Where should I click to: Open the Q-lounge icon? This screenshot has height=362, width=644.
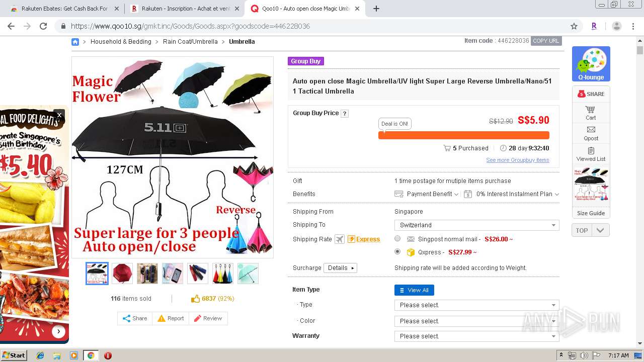[x=591, y=64]
